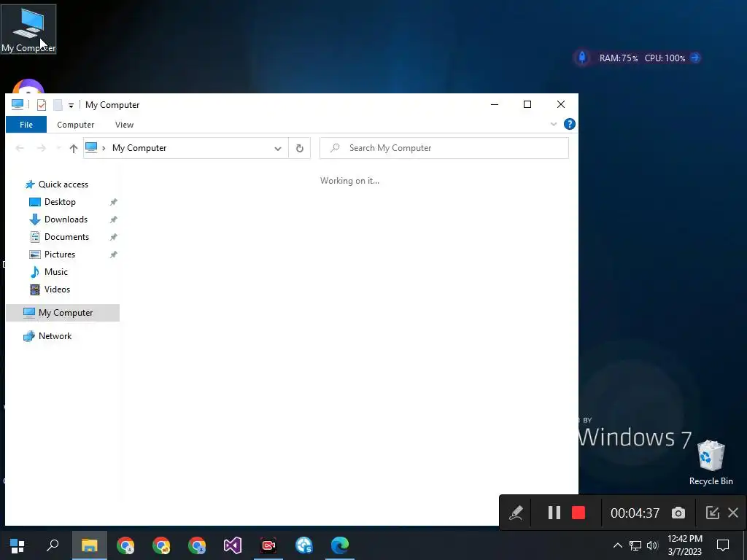
Task: Close the recorder toolbar
Action: pos(733,513)
